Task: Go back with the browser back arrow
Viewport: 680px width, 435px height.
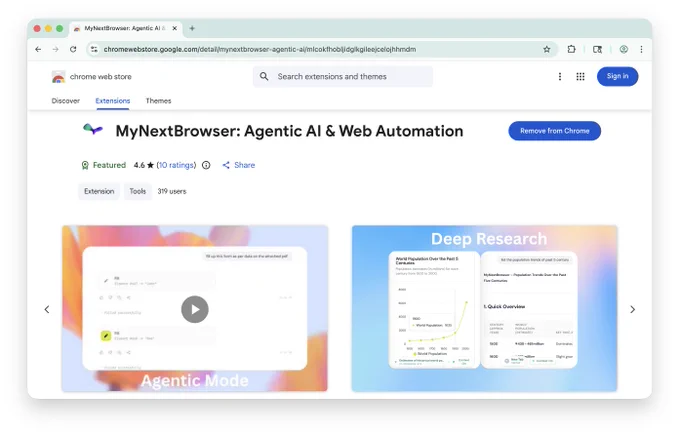Action: pyautogui.click(x=38, y=49)
